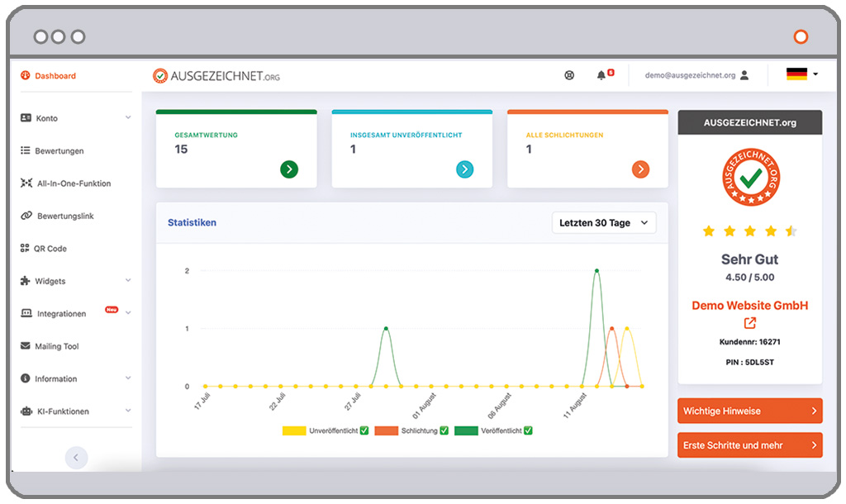Click the orange Alle Schlichtungen arrow icon

point(640,169)
